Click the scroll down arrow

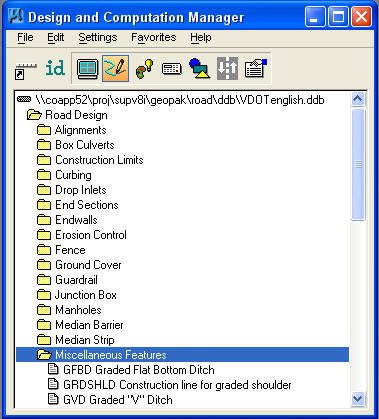click(358, 399)
